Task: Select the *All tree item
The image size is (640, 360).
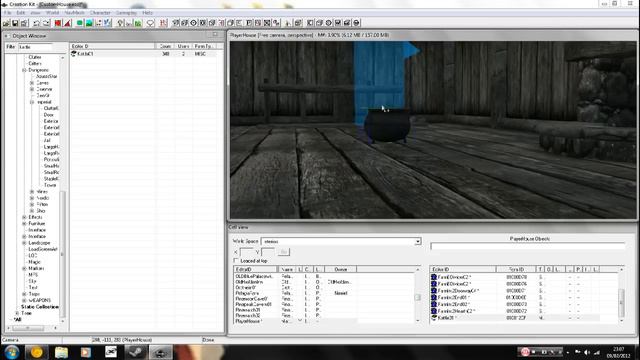Action: click(x=17, y=320)
